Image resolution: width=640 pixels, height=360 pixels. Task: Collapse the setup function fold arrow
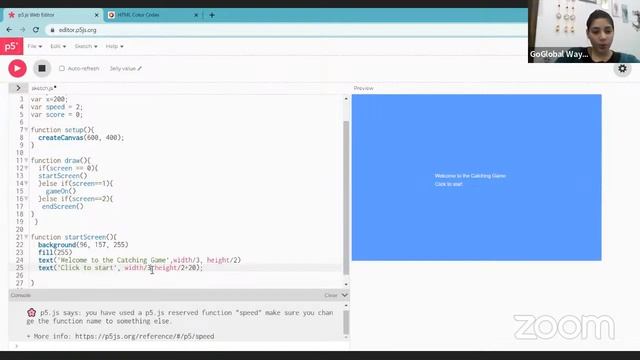pos(26,130)
